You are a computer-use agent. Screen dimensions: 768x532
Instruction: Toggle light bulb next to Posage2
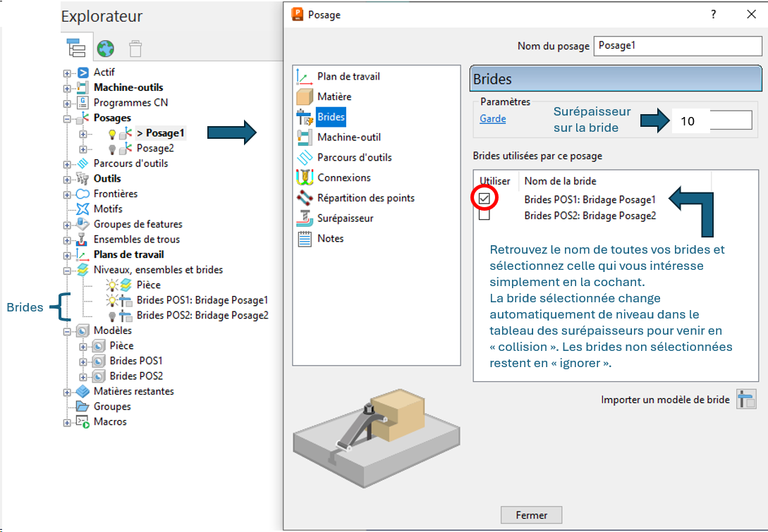(111, 149)
